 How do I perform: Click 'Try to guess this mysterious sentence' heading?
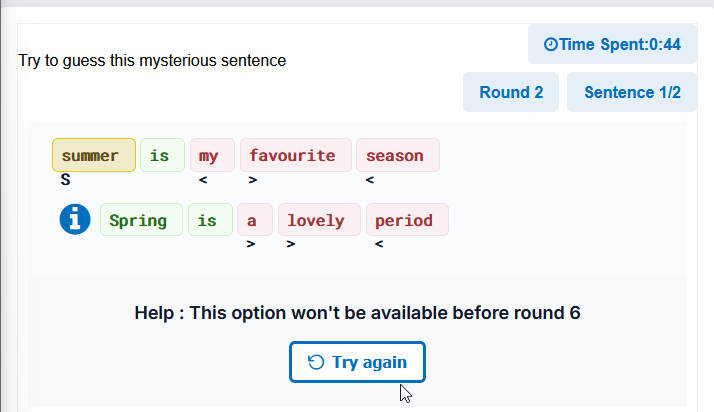tap(152, 61)
